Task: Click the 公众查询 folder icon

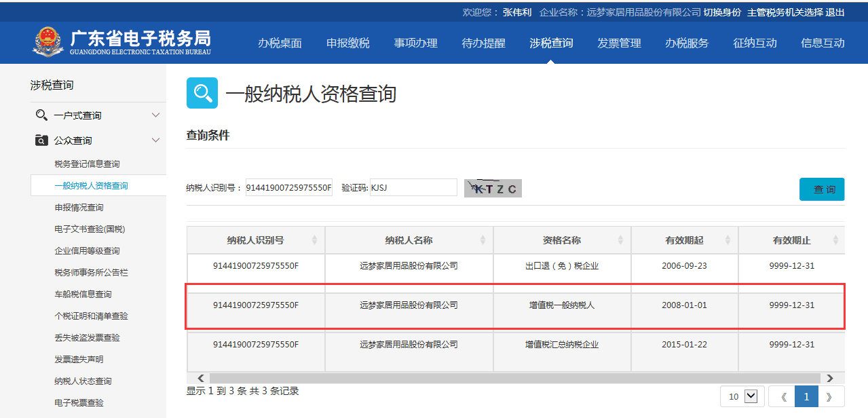Action: tap(41, 140)
